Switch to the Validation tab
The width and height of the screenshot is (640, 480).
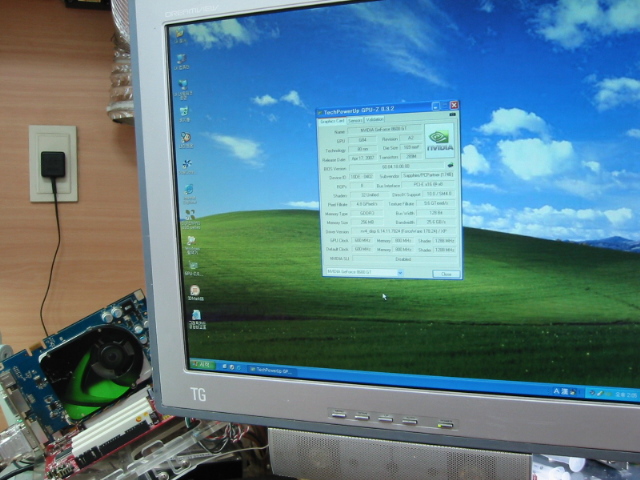pyautogui.click(x=375, y=120)
